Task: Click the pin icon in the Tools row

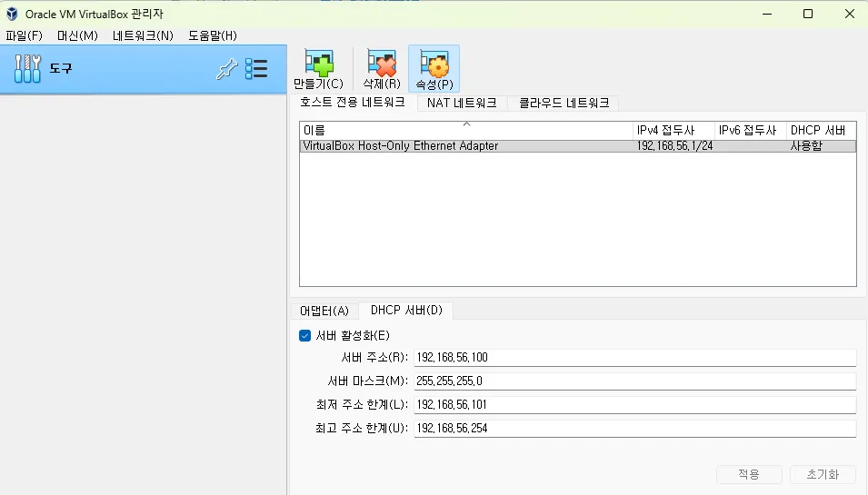Action: (226, 69)
